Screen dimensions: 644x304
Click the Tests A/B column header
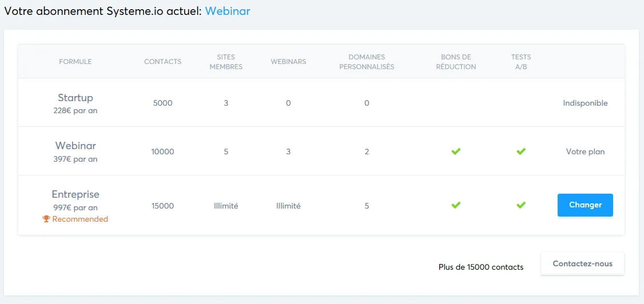tap(521, 62)
